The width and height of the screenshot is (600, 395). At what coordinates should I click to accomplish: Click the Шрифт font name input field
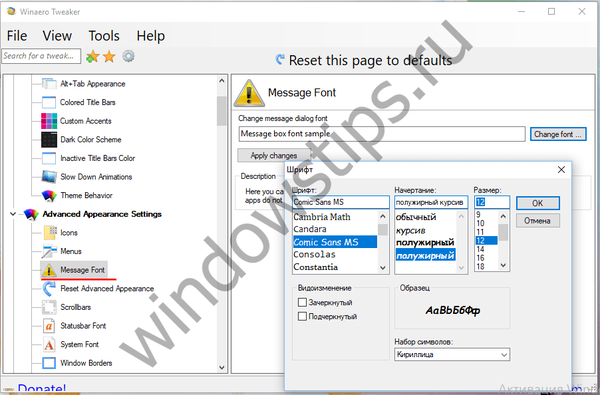coord(341,202)
